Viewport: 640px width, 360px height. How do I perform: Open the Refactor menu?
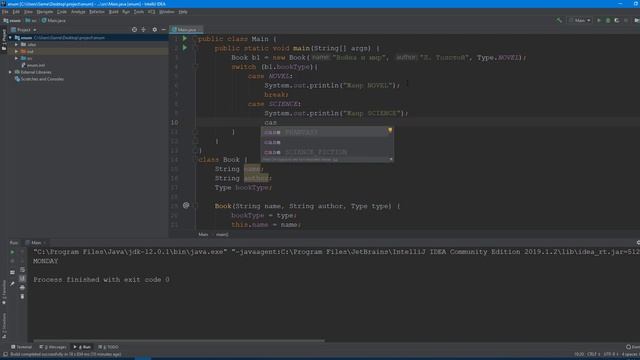(x=97, y=12)
